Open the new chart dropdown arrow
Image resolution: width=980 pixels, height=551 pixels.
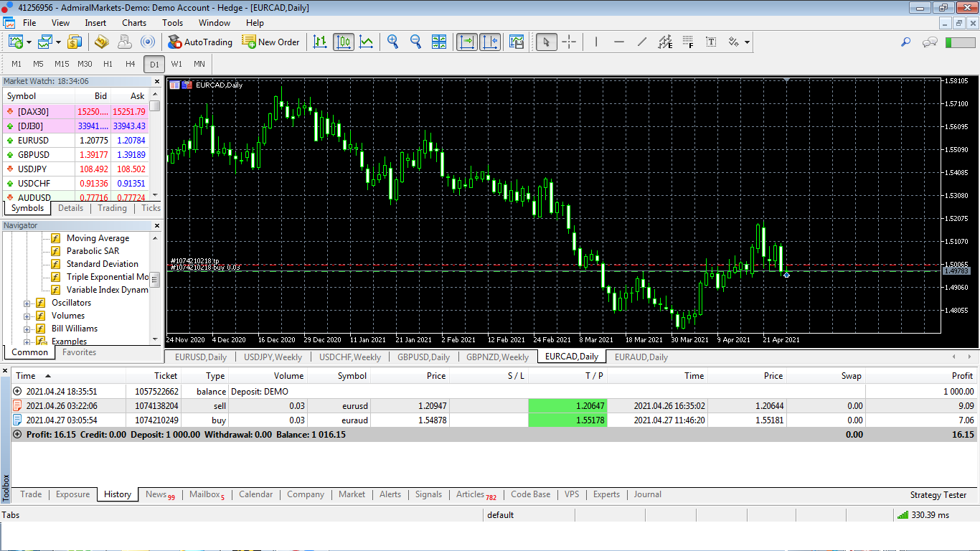[29, 42]
